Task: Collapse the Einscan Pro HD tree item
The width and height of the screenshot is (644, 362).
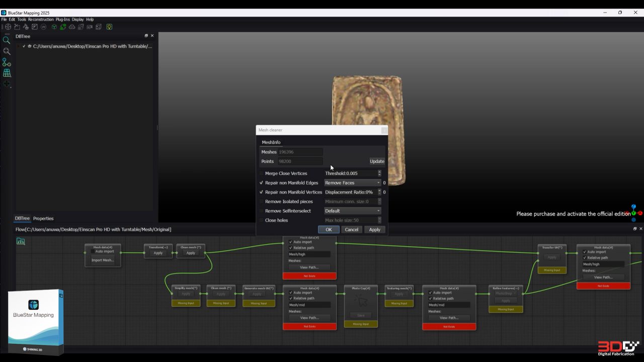Action: click(x=18, y=46)
